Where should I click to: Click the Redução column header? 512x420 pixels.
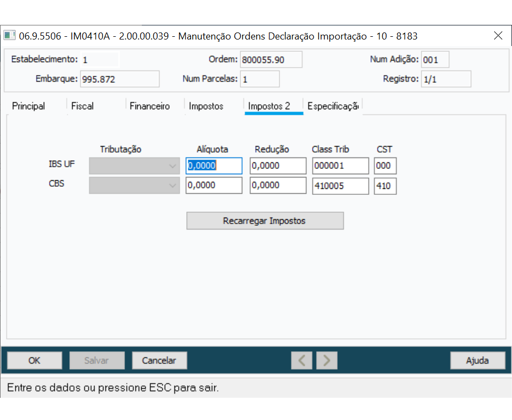[x=272, y=149]
